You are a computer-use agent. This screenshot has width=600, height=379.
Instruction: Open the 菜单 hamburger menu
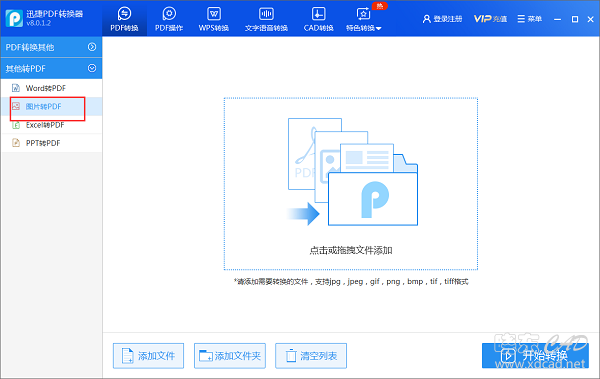coord(530,19)
